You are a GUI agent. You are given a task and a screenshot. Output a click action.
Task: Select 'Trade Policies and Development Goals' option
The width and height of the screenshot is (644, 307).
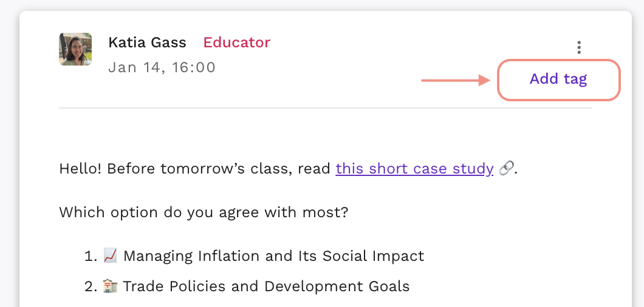pos(266,286)
